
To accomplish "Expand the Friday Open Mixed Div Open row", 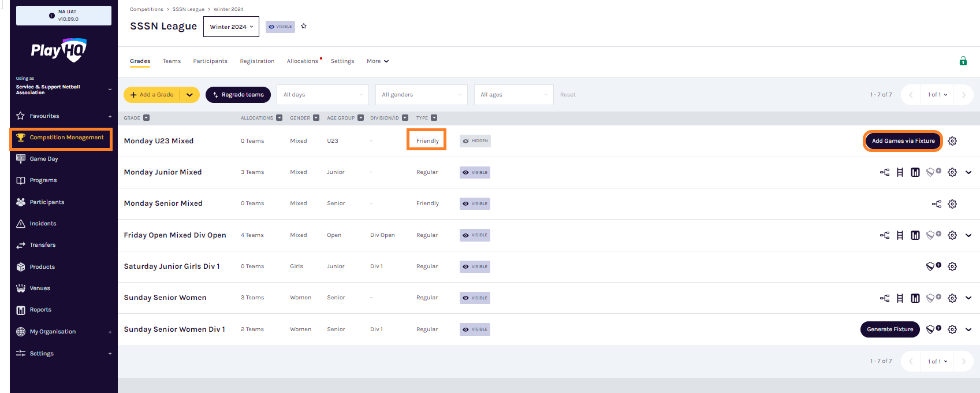I will [x=968, y=235].
